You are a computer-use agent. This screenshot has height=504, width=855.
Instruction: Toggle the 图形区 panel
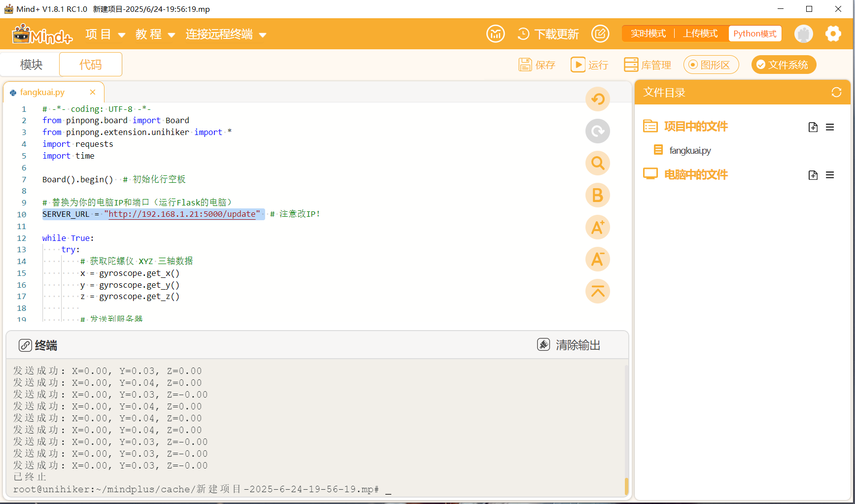[x=711, y=65]
